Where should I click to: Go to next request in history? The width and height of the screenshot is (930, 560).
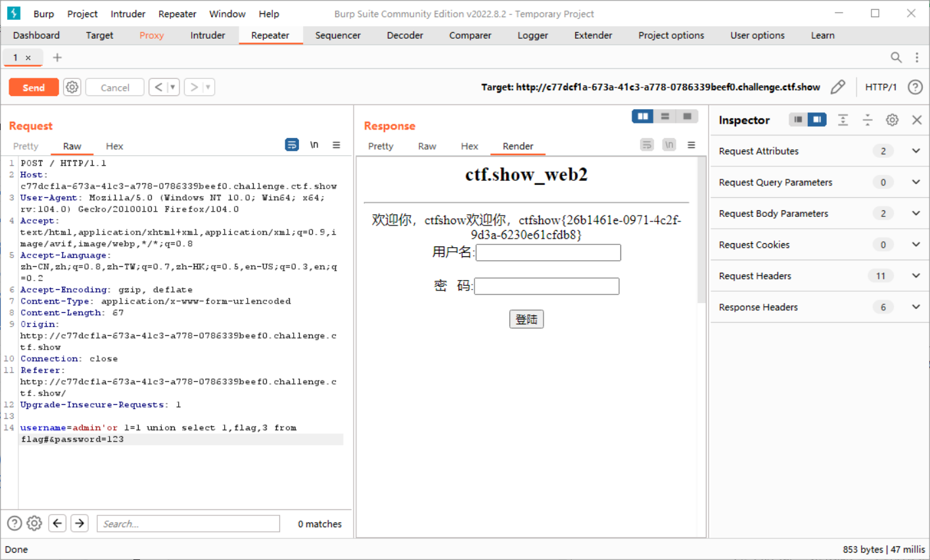pyautogui.click(x=194, y=87)
